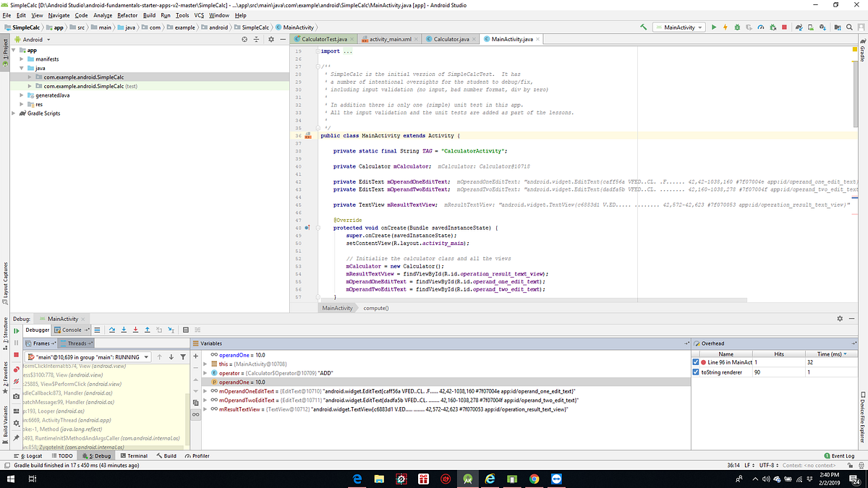Open the Profiler from the toolbar

[761, 27]
